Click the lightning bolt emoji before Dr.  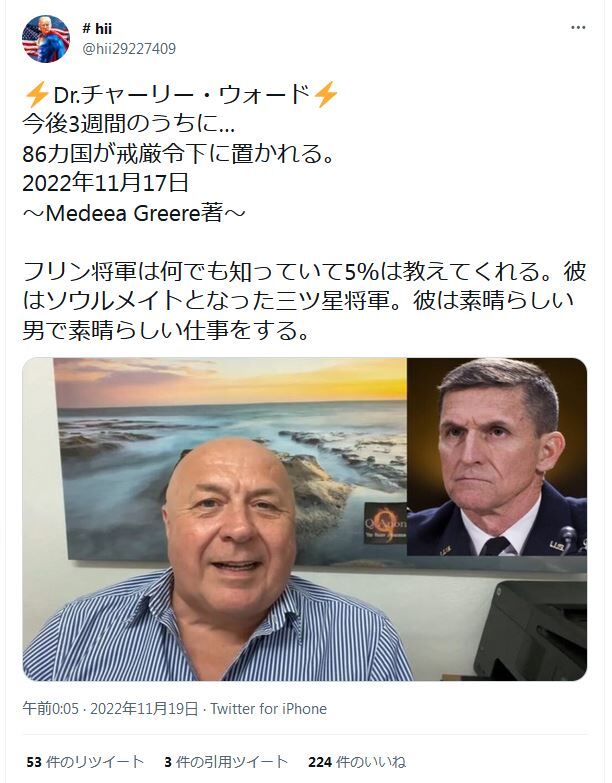[37, 94]
